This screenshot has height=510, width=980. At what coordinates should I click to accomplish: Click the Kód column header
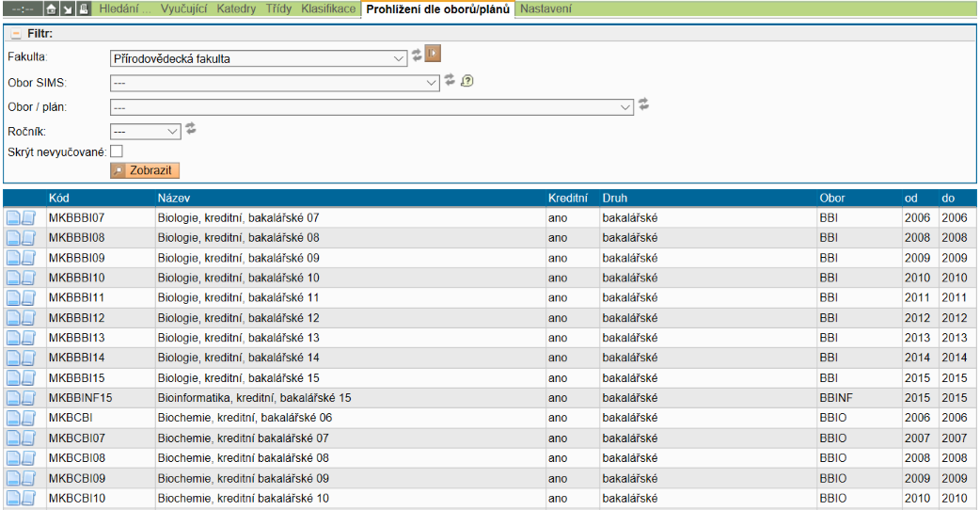(x=59, y=199)
